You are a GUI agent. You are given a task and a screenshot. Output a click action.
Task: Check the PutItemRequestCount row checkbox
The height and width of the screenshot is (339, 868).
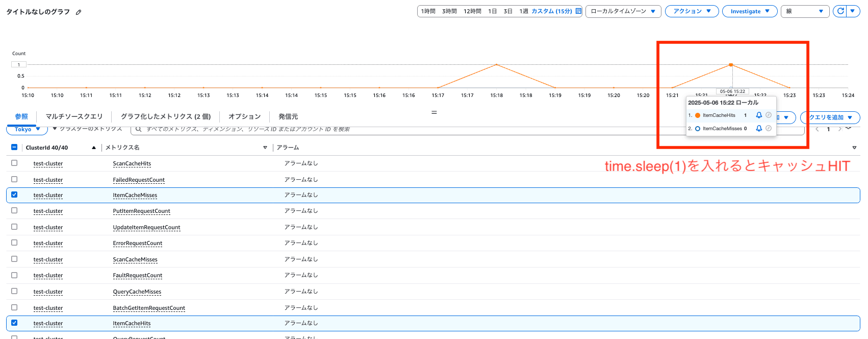click(14, 210)
